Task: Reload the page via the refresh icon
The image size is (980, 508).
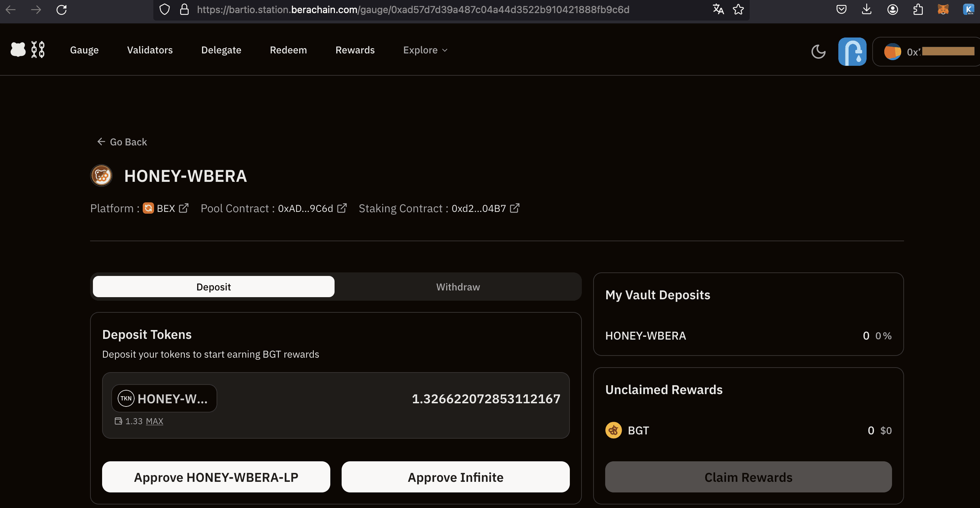Action: click(x=61, y=10)
